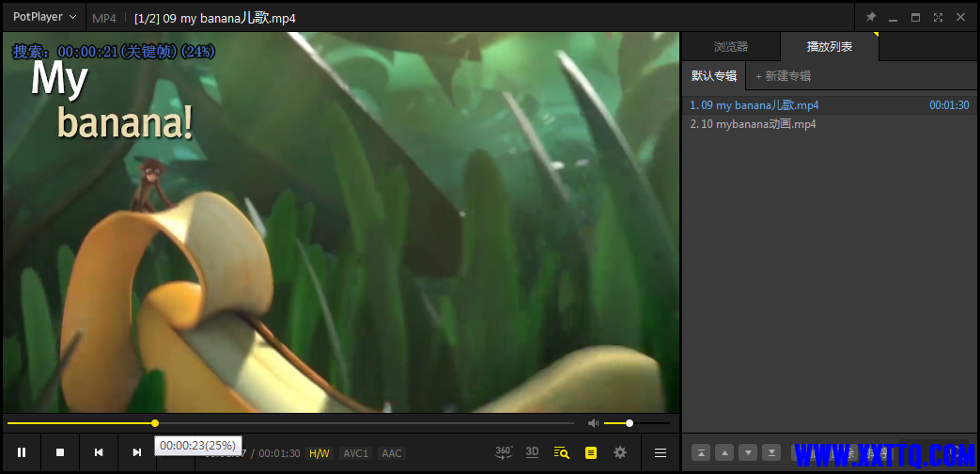Click the AVC1 video codec label
The image size is (980, 474).
[356, 453]
